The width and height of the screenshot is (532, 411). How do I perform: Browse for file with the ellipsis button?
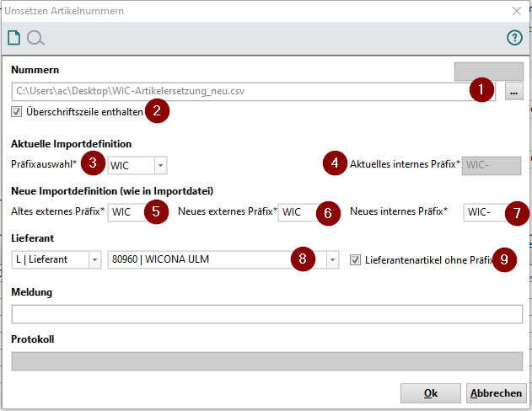click(x=513, y=91)
